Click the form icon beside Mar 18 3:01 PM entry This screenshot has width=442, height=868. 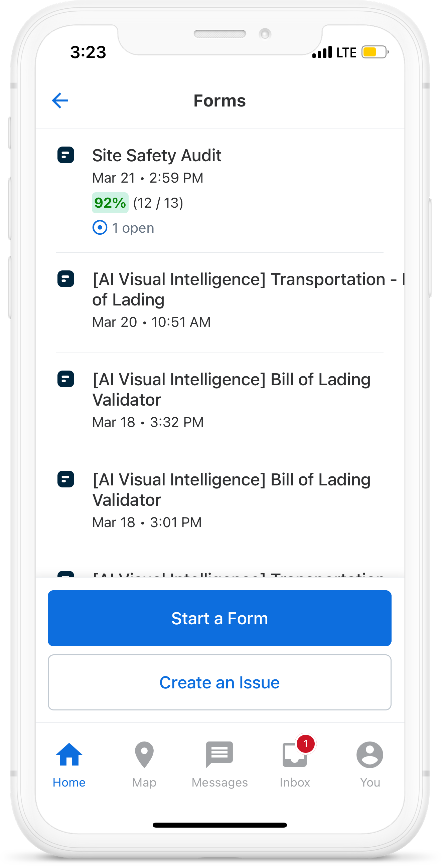point(66,479)
